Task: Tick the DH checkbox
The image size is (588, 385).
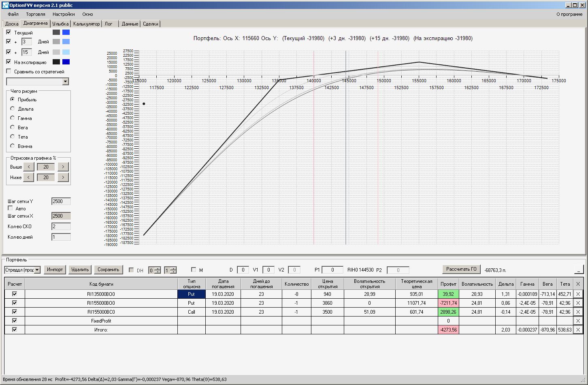Action: [131, 270]
